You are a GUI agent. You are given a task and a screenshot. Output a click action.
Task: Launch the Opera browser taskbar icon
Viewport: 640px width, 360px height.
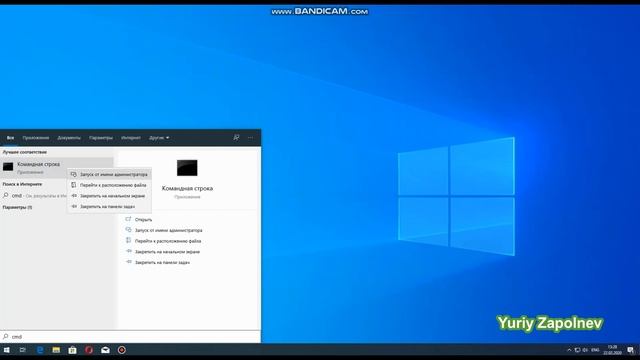tap(89, 350)
